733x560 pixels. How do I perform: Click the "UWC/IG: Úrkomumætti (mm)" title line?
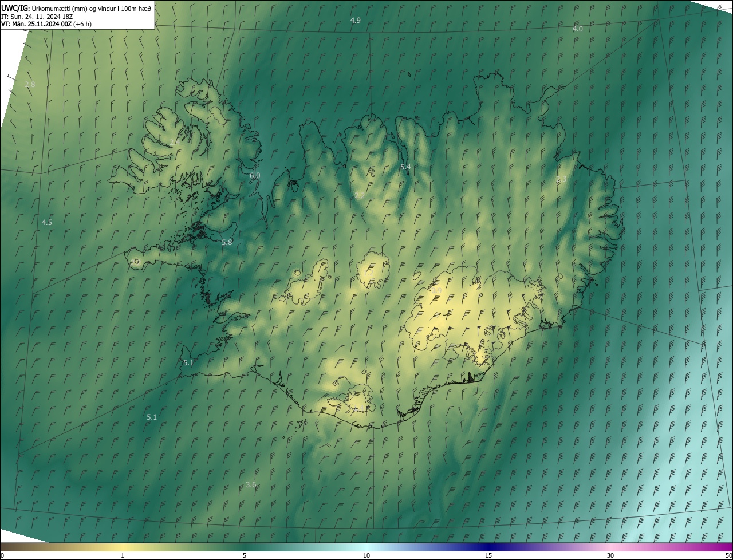coord(77,7)
